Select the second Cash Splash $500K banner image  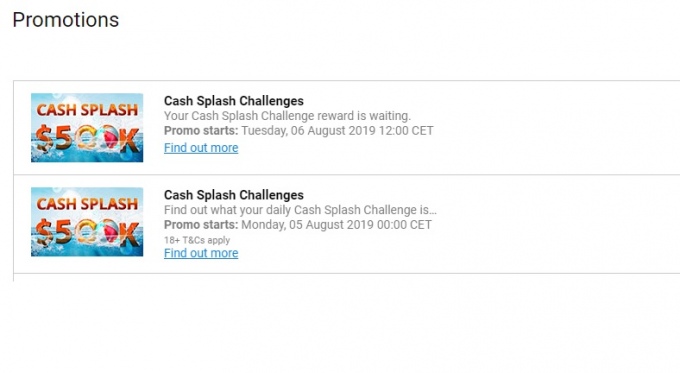click(x=87, y=222)
